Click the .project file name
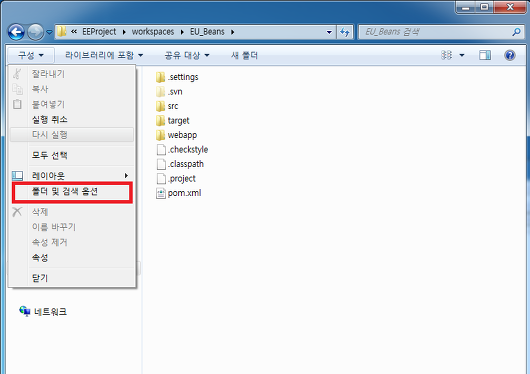The image size is (530, 374). (x=182, y=179)
